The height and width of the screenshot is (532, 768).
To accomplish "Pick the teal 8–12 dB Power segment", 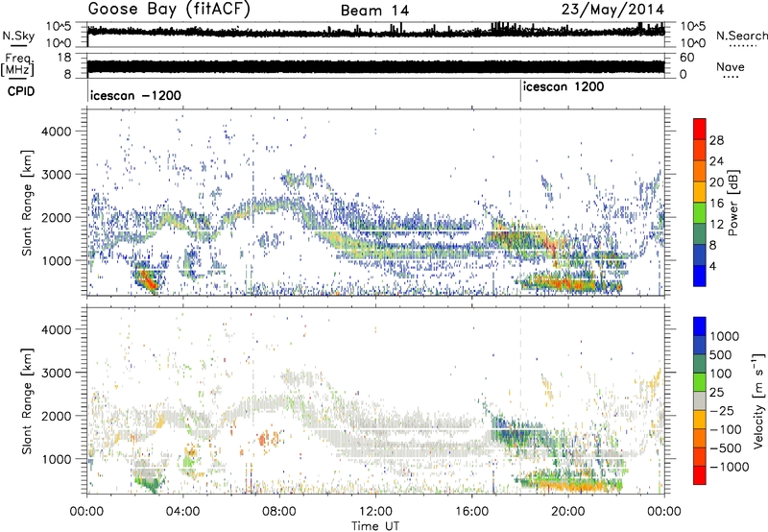I will (700, 234).
